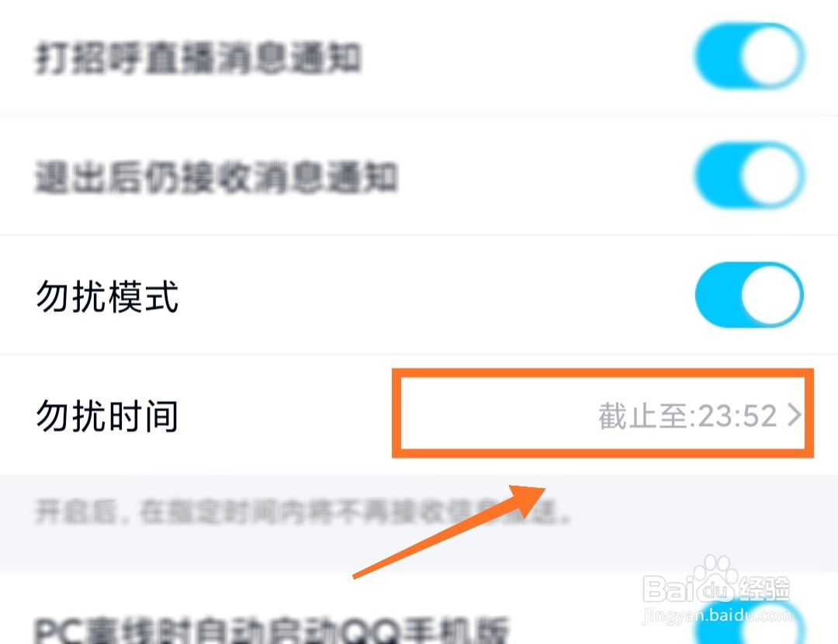Click the chevron arrow beside 23:52
The image size is (838, 644).
(795, 415)
